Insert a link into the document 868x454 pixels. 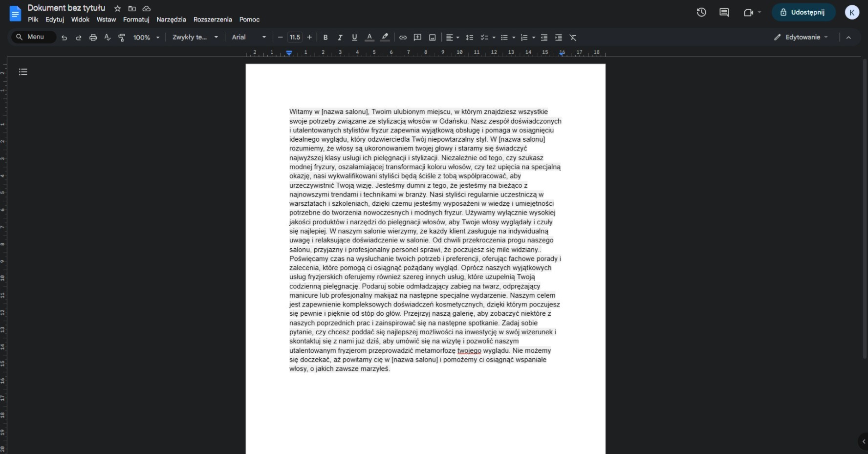403,37
